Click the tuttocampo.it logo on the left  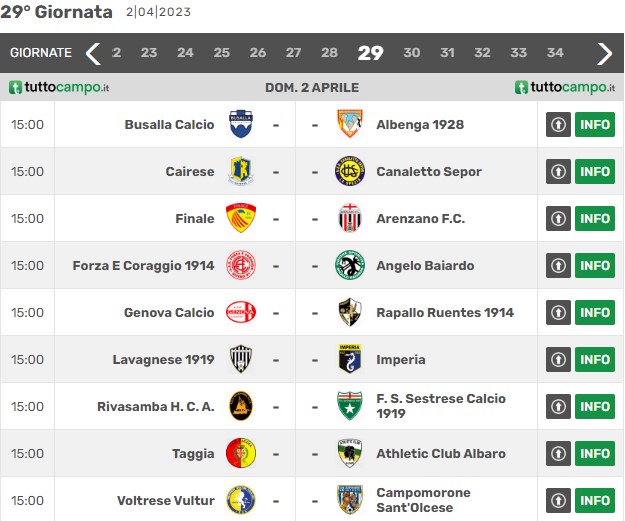(59, 87)
